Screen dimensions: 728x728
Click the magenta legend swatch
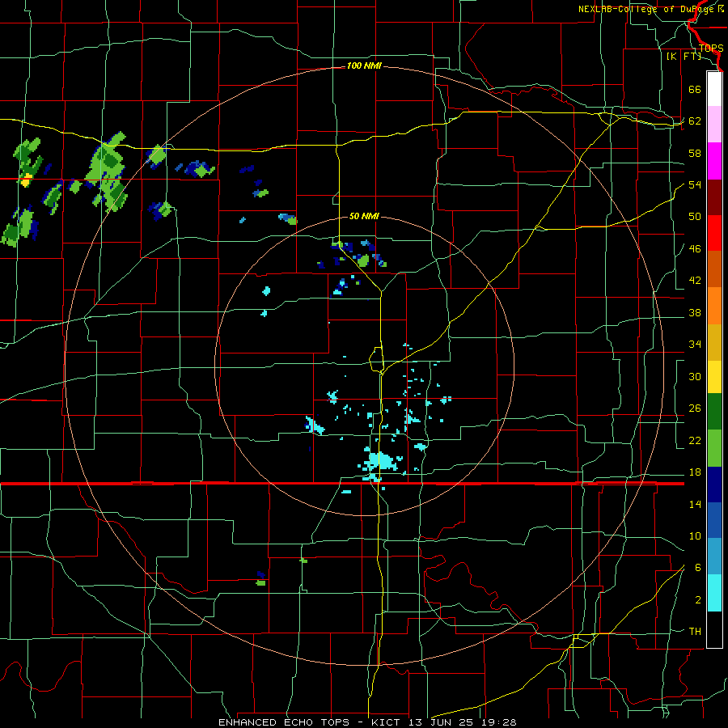tap(714, 161)
